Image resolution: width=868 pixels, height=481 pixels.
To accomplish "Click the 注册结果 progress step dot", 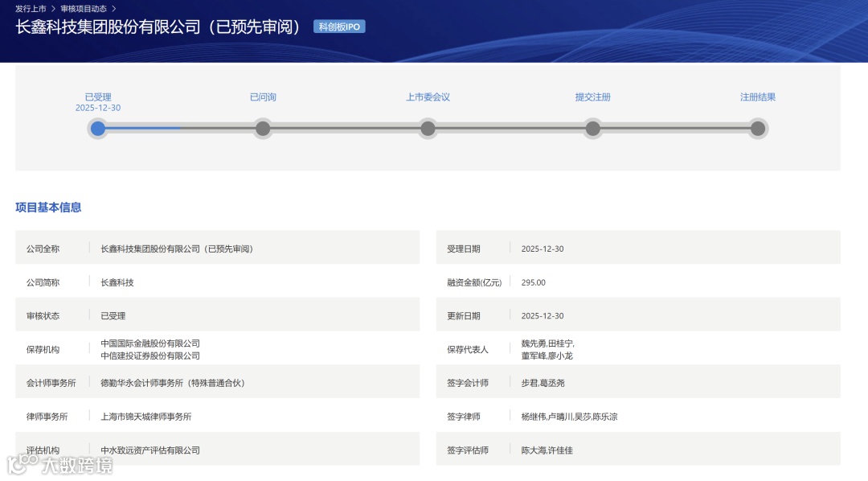I will [x=758, y=129].
